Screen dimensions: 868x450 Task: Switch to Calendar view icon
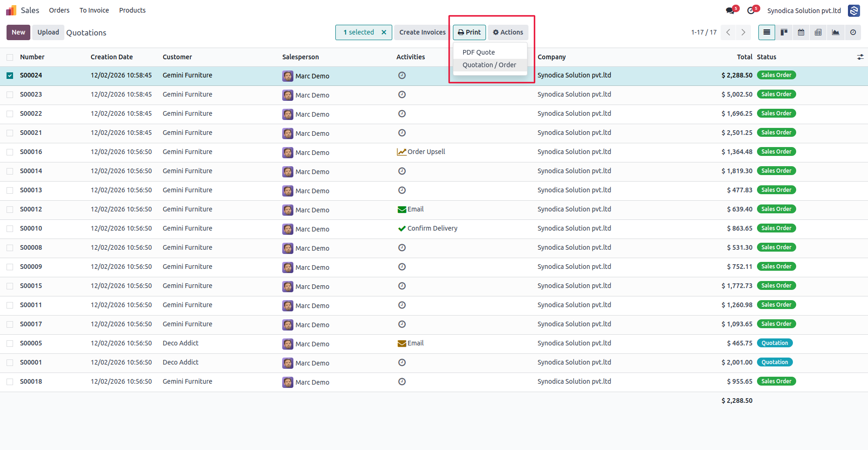pyautogui.click(x=801, y=32)
